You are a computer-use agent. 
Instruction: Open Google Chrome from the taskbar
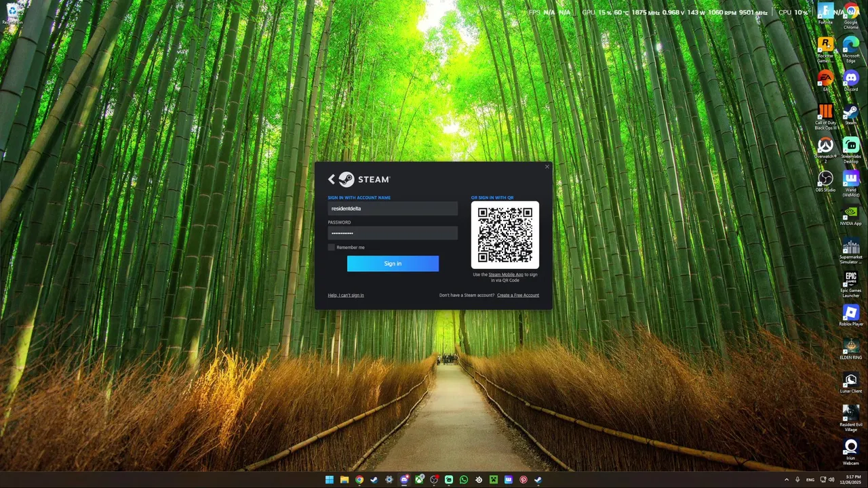pyautogui.click(x=359, y=480)
